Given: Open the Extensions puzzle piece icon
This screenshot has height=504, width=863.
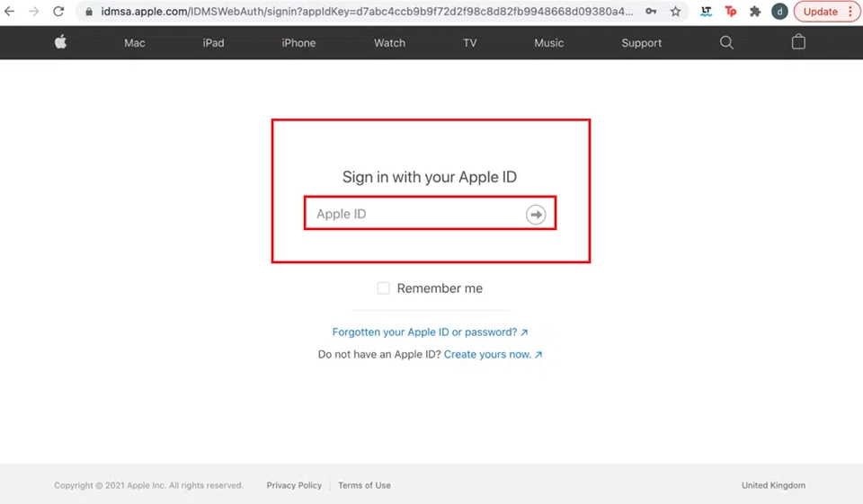Looking at the screenshot, I should click(755, 11).
